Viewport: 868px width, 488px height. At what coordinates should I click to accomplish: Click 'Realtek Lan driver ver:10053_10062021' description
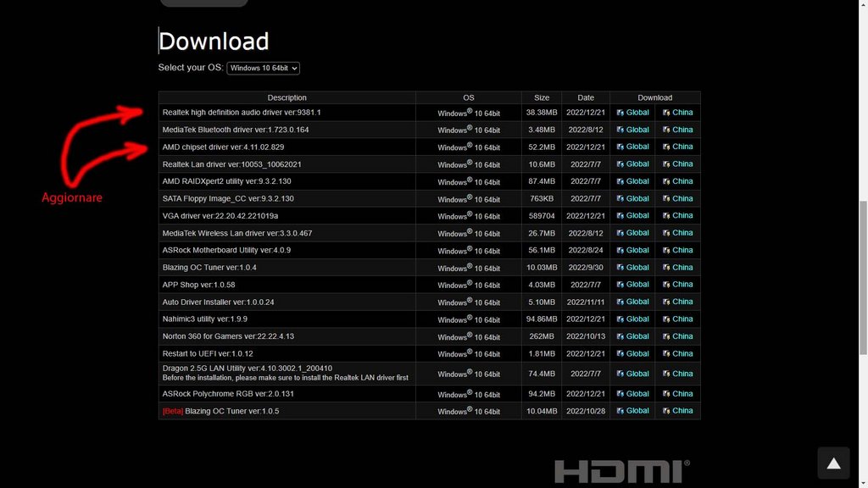232,164
